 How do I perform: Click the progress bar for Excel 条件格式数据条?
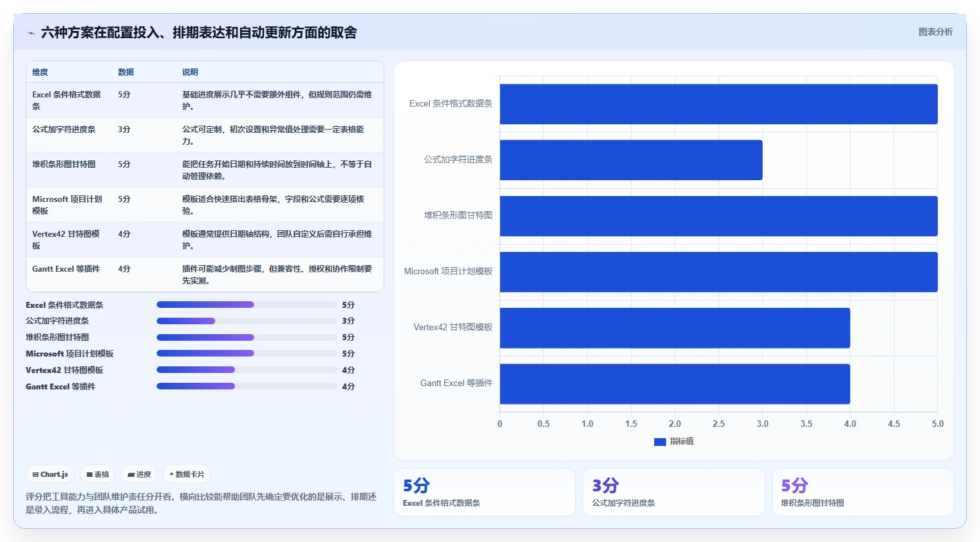247,305
